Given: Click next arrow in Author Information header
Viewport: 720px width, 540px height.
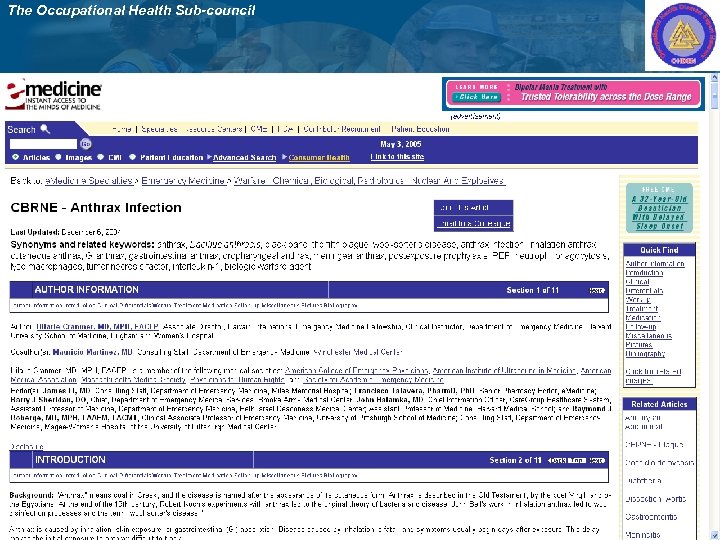Looking at the screenshot, I should [597, 290].
